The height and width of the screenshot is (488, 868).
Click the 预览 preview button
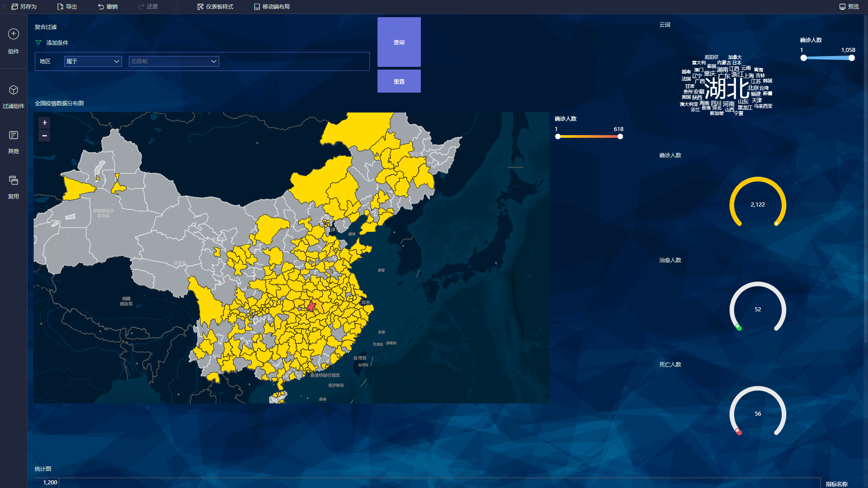(849, 7)
